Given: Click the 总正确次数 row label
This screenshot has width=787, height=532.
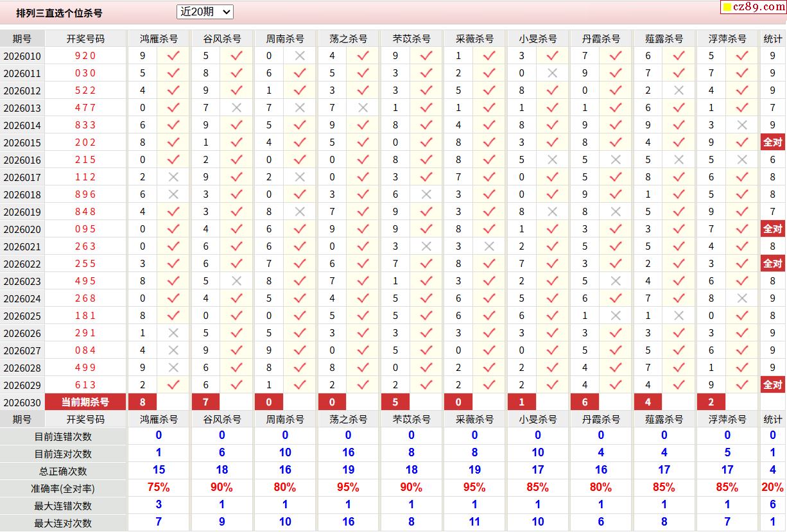Looking at the screenshot, I should (x=63, y=471).
